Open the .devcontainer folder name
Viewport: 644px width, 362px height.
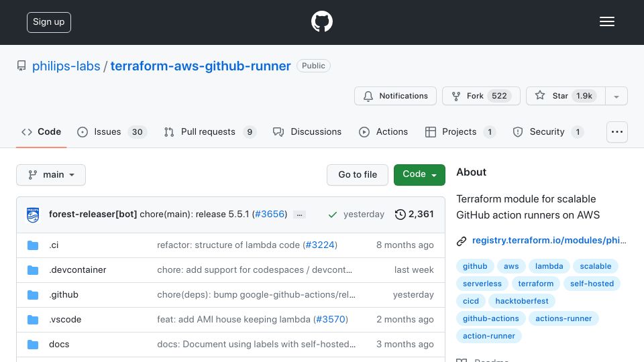pos(78,269)
